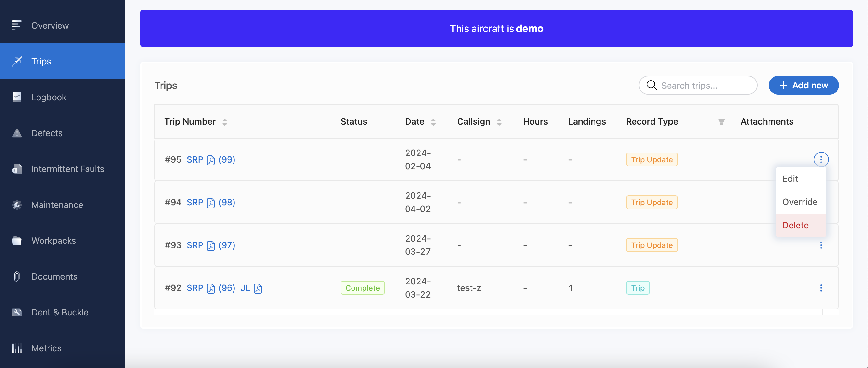The image size is (868, 368).
Task: Navigate to Intermittent Faults
Action: click(68, 169)
